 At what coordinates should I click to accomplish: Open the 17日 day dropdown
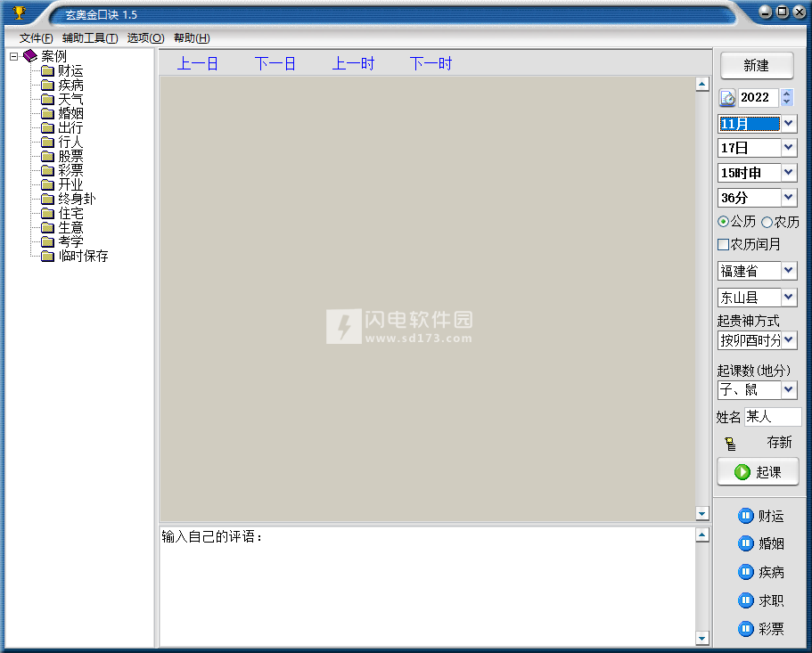pyautogui.click(x=788, y=148)
